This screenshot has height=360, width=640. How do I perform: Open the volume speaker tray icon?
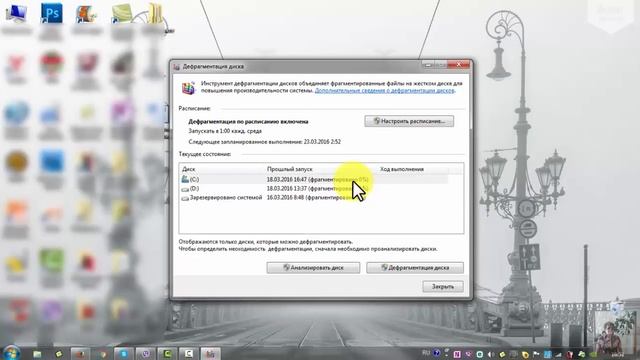click(x=491, y=354)
